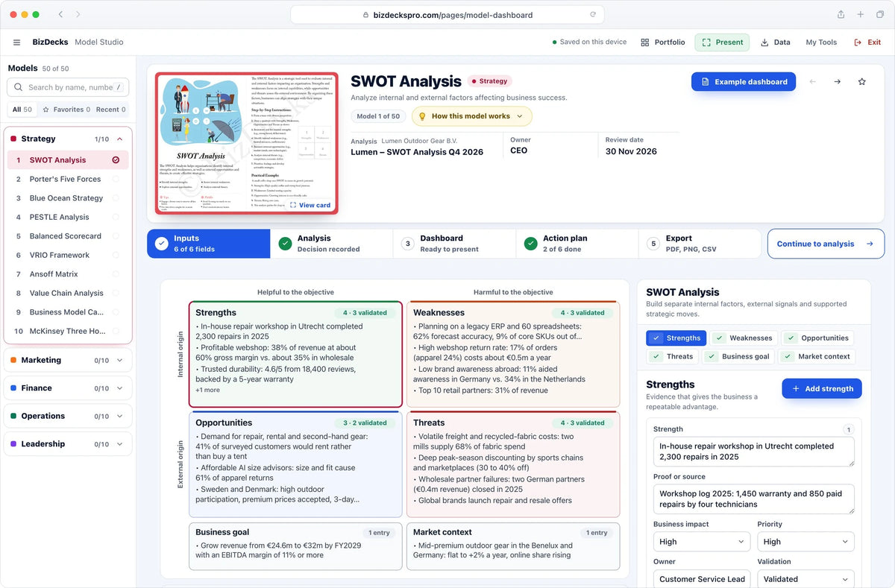Toggle completion circle for Balanced Scorecard
The width and height of the screenshot is (895, 588).
click(116, 236)
